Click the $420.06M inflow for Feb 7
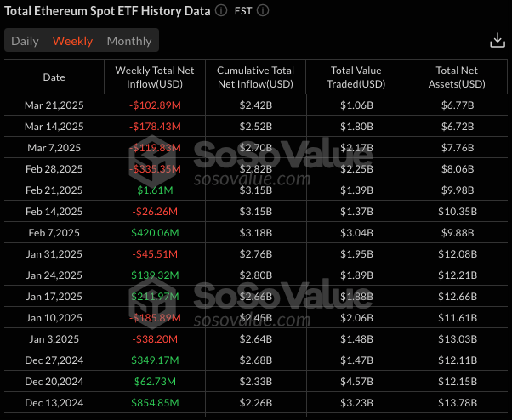The width and height of the screenshot is (512, 420). point(154,233)
